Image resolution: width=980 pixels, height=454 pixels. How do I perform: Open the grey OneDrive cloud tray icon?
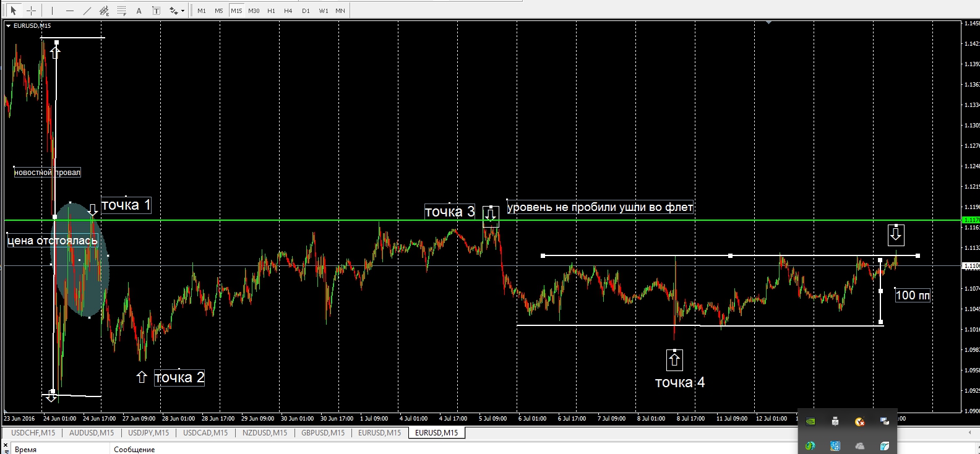tap(859, 446)
